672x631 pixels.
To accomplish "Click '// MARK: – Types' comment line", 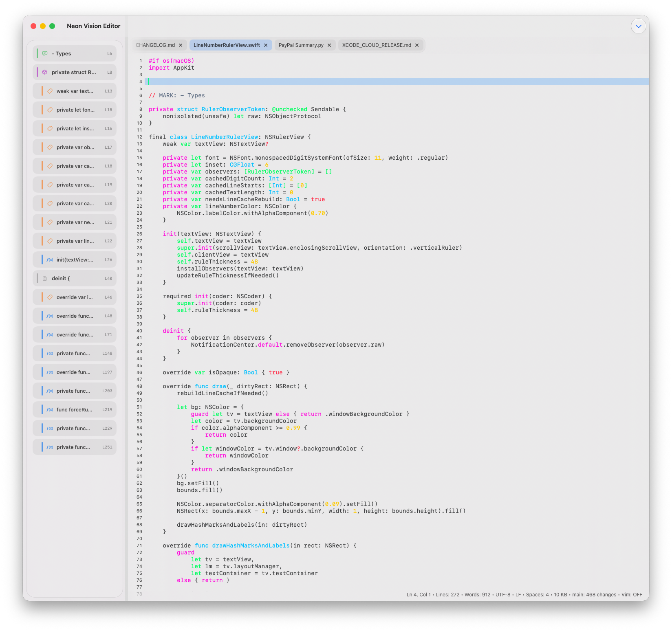I will tap(177, 96).
